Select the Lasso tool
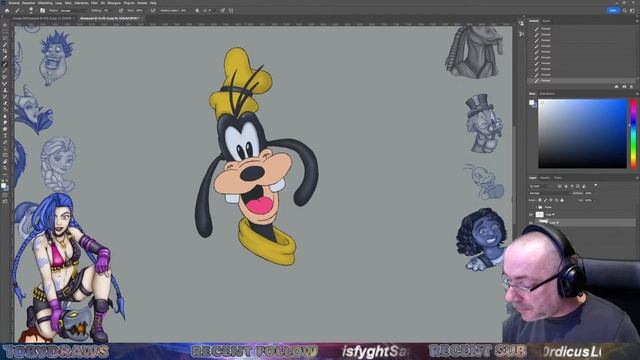 [5, 38]
